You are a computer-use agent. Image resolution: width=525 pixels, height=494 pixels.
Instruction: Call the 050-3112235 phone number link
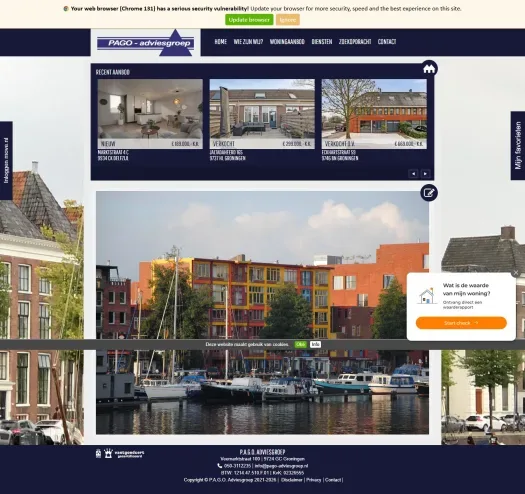(x=237, y=466)
